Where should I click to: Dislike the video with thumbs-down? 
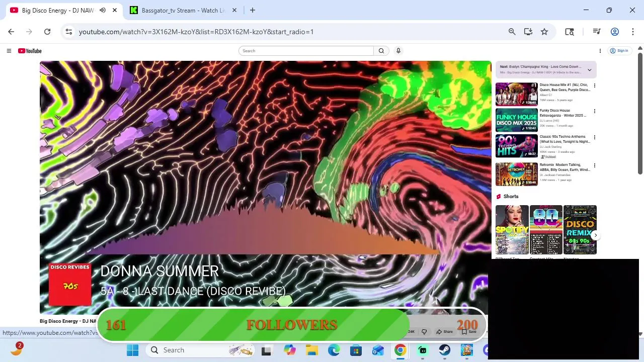click(424, 332)
